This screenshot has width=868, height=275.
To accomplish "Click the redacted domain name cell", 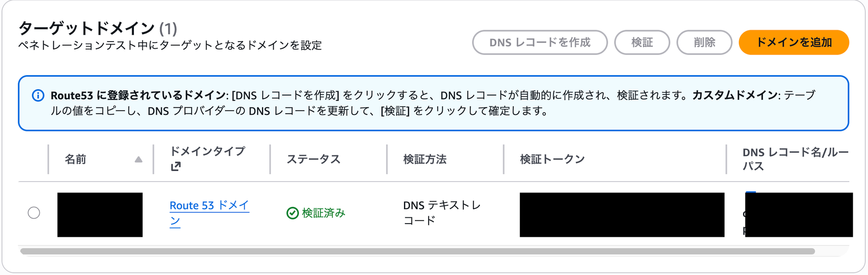I will (x=100, y=215).
